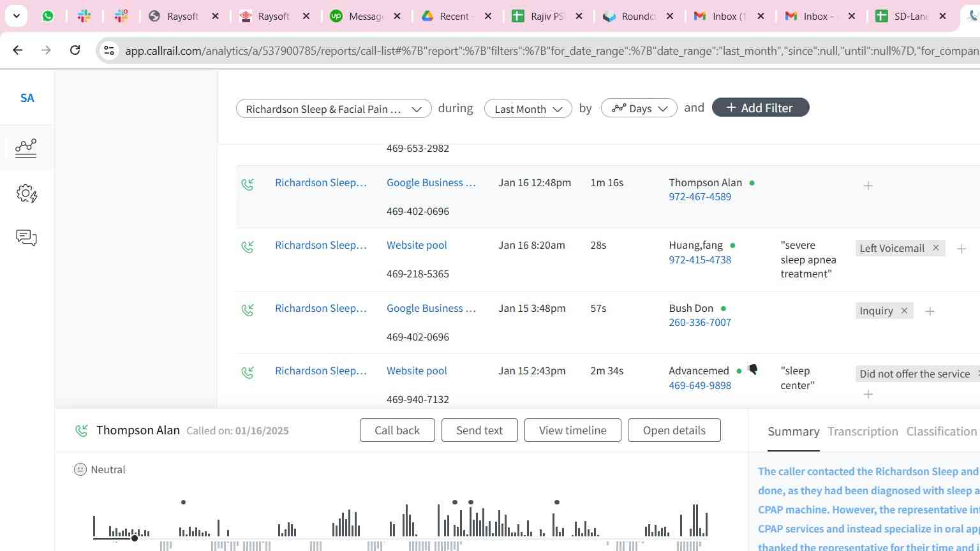Viewport: 980px width, 551px height.
Task: Click the Call back button
Action: coord(397,430)
